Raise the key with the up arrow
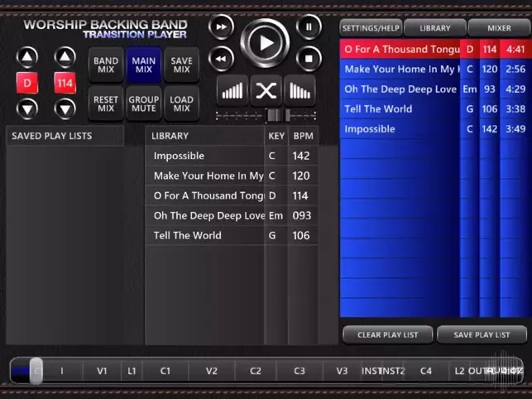 point(27,57)
